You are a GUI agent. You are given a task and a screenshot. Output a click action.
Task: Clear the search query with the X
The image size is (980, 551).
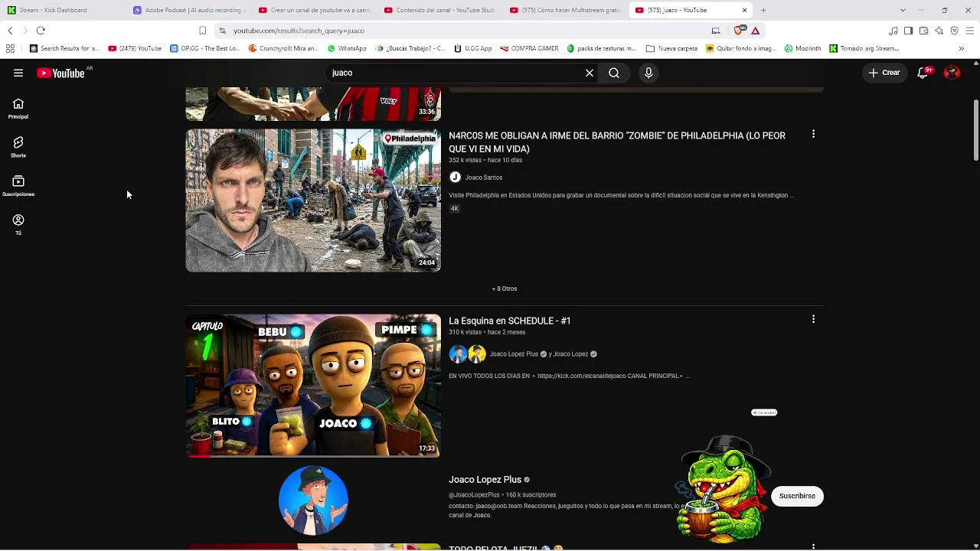590,73
